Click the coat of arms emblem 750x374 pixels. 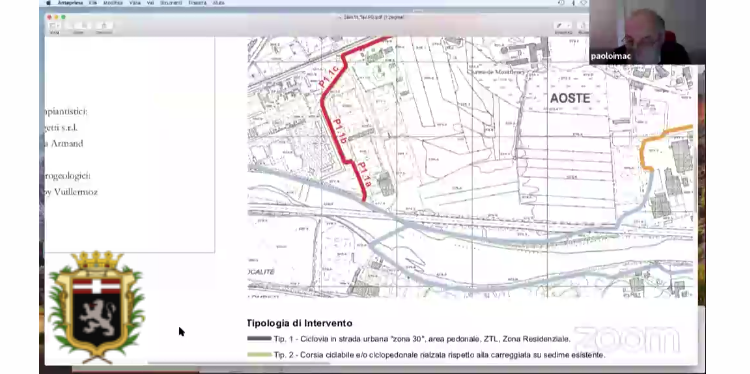tap(96, 306)
